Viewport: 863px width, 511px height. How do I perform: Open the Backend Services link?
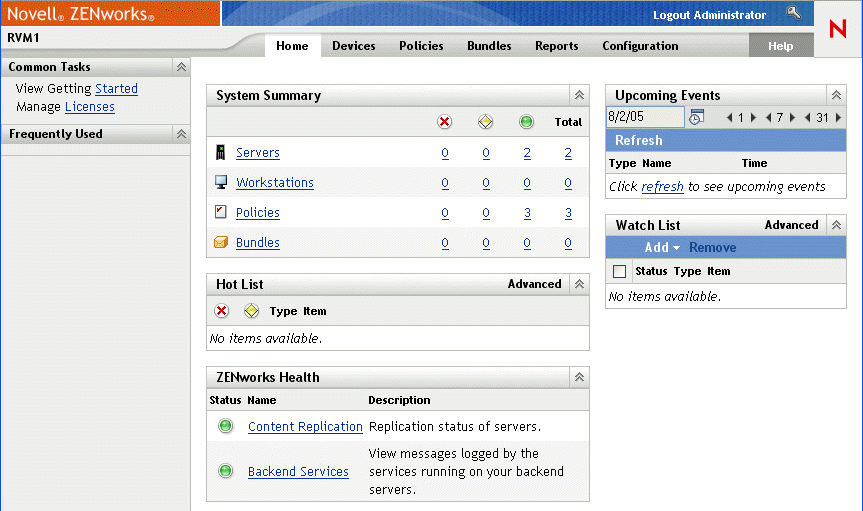pos(298,471)
